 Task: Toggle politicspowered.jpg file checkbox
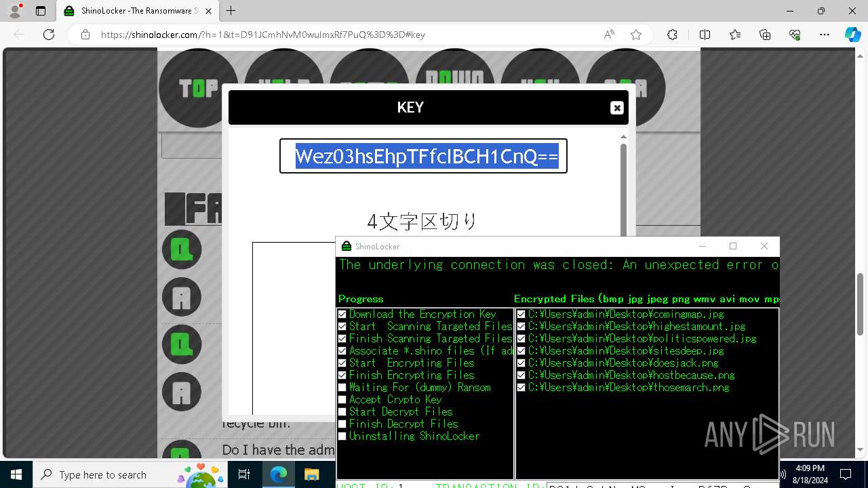coord(521,338)
